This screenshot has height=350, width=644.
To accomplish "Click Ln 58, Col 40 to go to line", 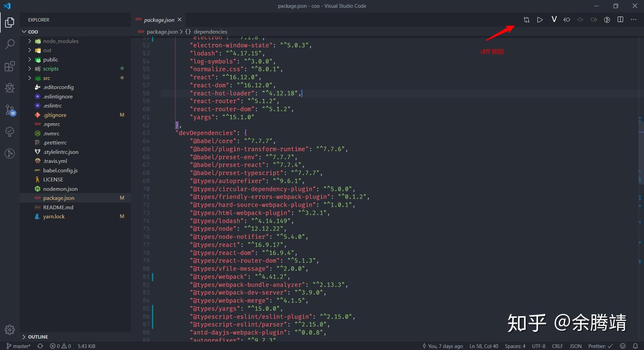I will point(483,346).
